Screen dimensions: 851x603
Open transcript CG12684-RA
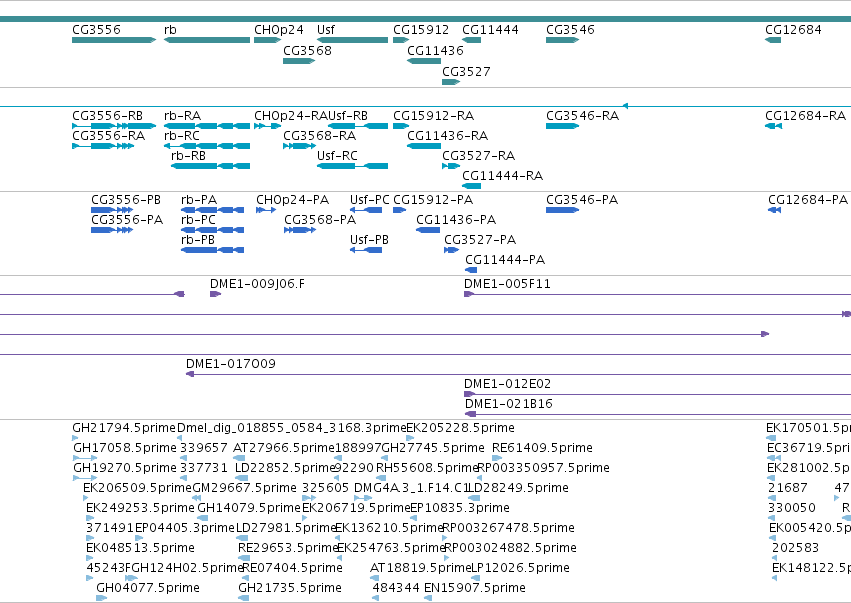(x=773, y=126)
